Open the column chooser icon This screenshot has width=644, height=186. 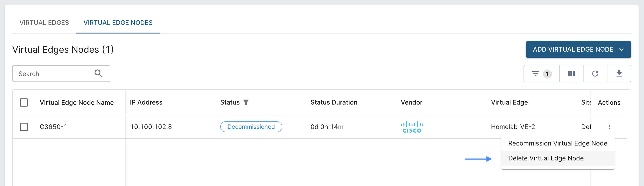point(571,74)
